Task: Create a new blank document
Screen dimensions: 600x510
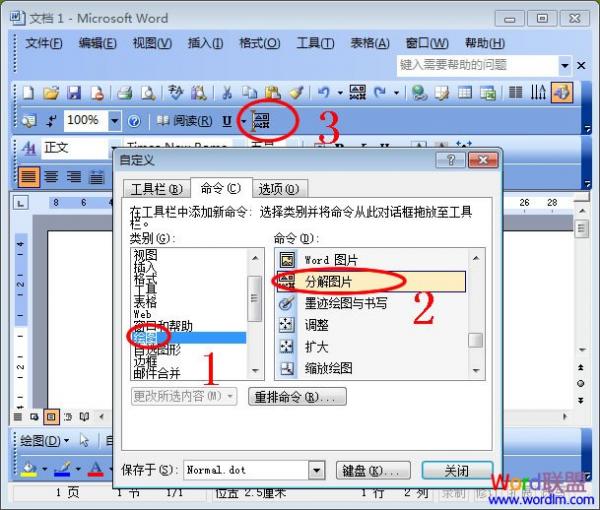Action: 28,93
